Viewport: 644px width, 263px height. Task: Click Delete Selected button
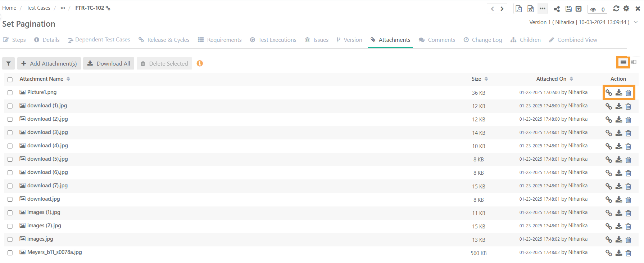click(x=164, y=63)
